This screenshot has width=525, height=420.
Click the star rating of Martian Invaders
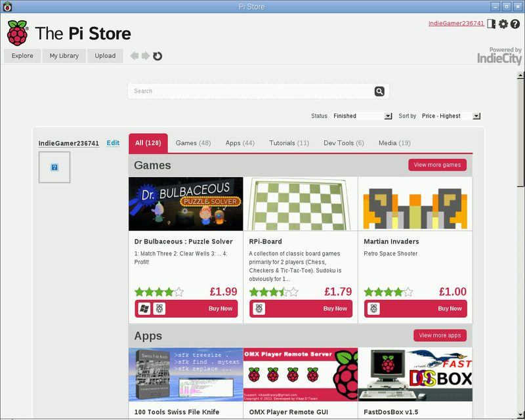[x=388, y=292]
